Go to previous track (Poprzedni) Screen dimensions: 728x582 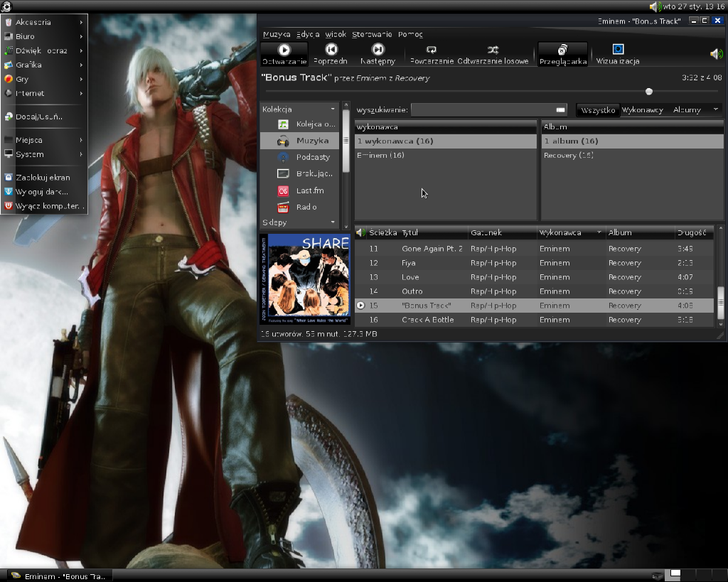coord(331,54)
